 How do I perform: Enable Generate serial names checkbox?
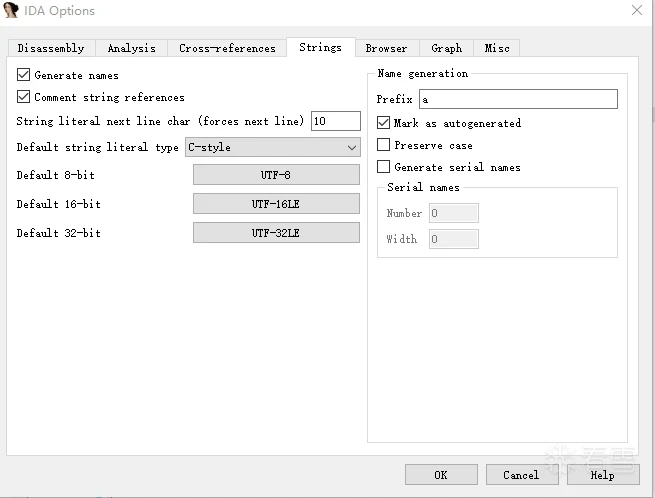pos(384,167)
